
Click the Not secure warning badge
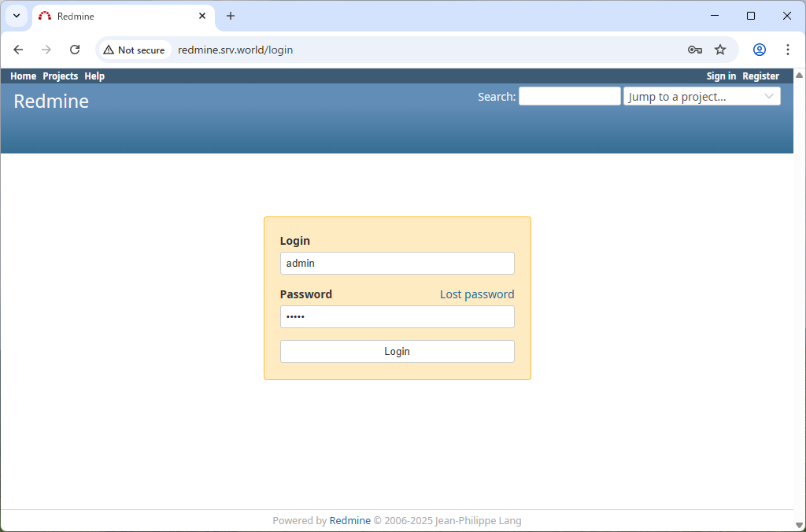coord(134,50)
